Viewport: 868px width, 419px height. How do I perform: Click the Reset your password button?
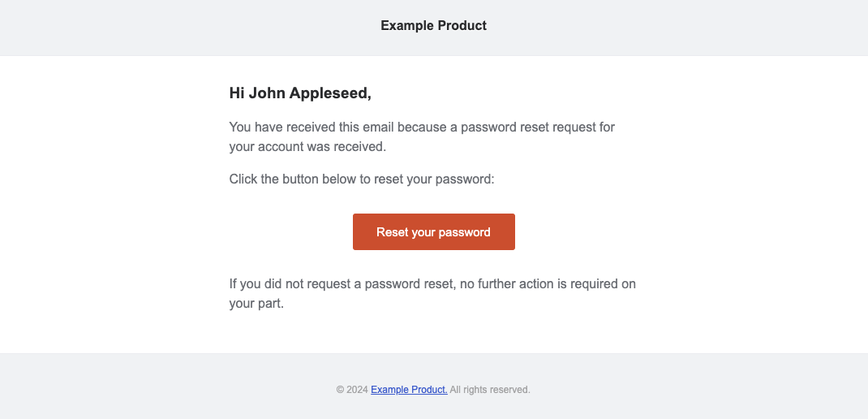pyautogui.click(x=433, y=232)
